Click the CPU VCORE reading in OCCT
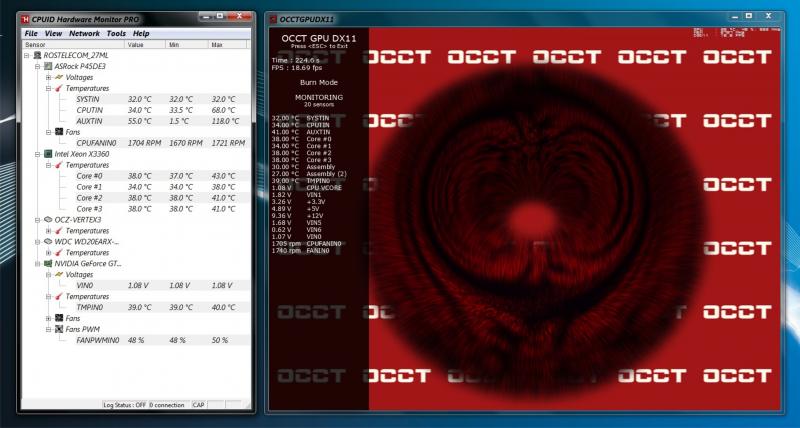The image size is (800, 428). [307, 188]
